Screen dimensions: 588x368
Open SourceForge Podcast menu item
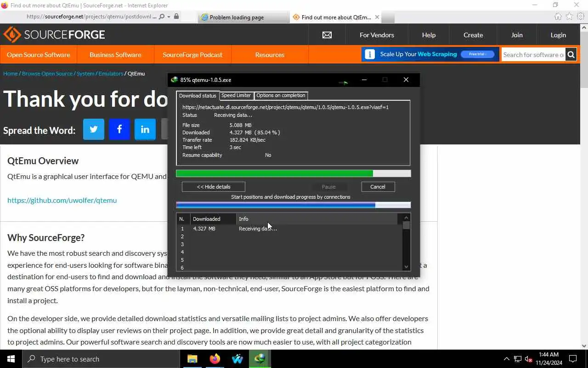click(x=192, y=55)
